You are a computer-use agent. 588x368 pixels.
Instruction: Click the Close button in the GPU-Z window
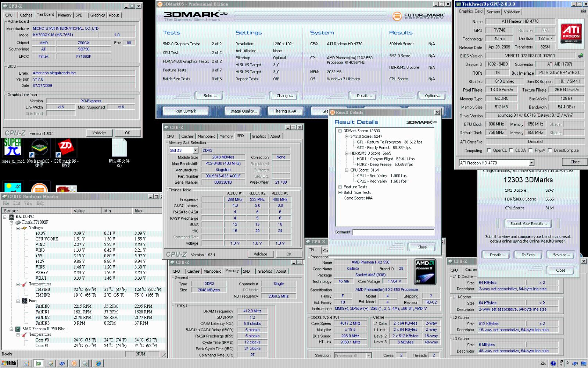pyautogui.click(x=575, y=162)
